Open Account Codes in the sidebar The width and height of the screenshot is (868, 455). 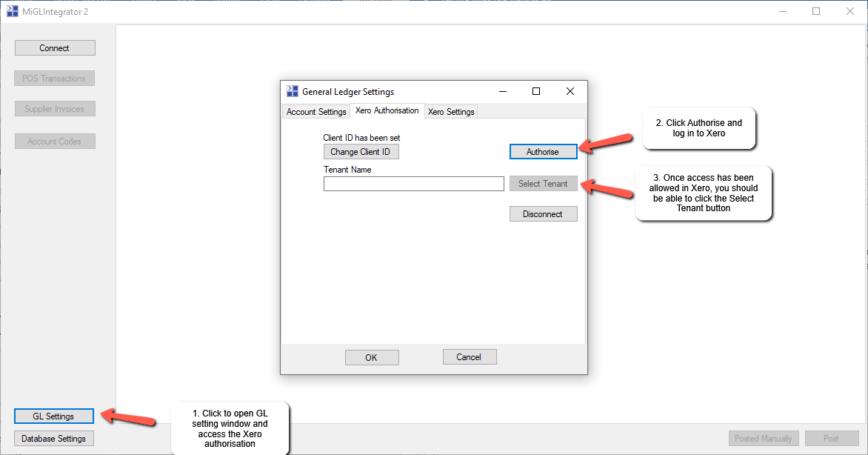click(55, 142)
